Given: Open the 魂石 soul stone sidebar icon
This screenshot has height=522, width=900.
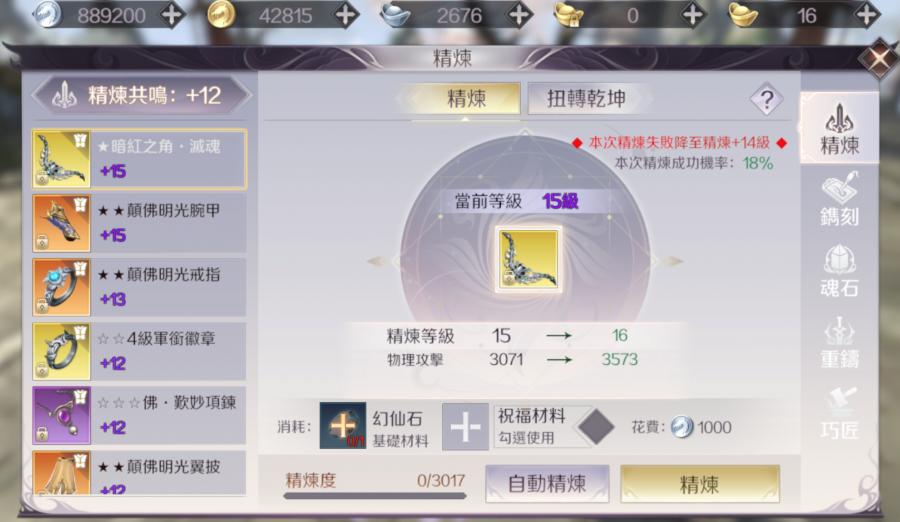Looking at the screenshot, I should 839,271.
